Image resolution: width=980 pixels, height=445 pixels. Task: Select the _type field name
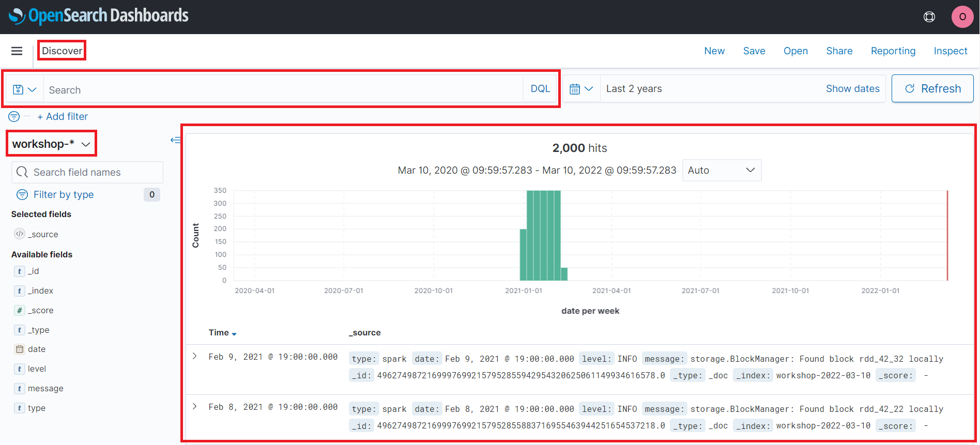[x=39, y=330]
